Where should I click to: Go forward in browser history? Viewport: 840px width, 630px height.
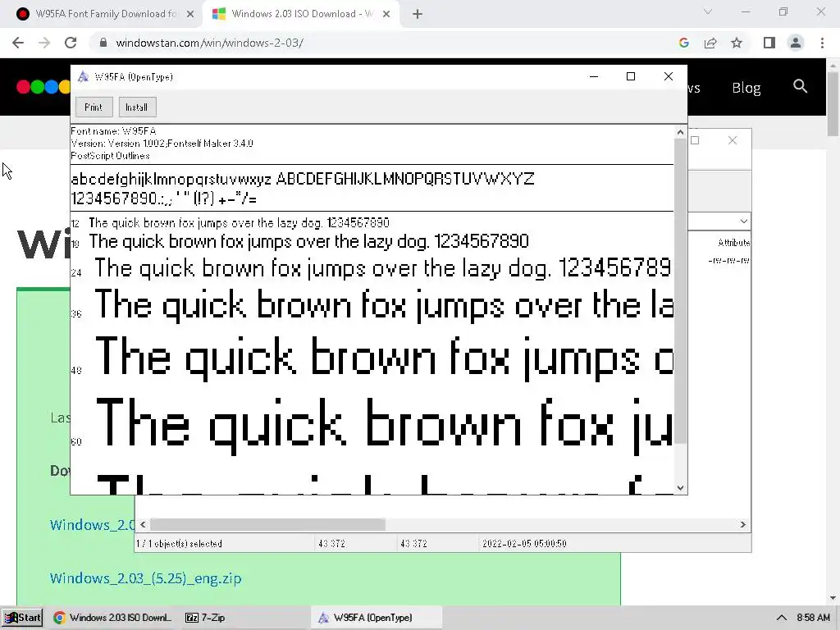(44, 43)
